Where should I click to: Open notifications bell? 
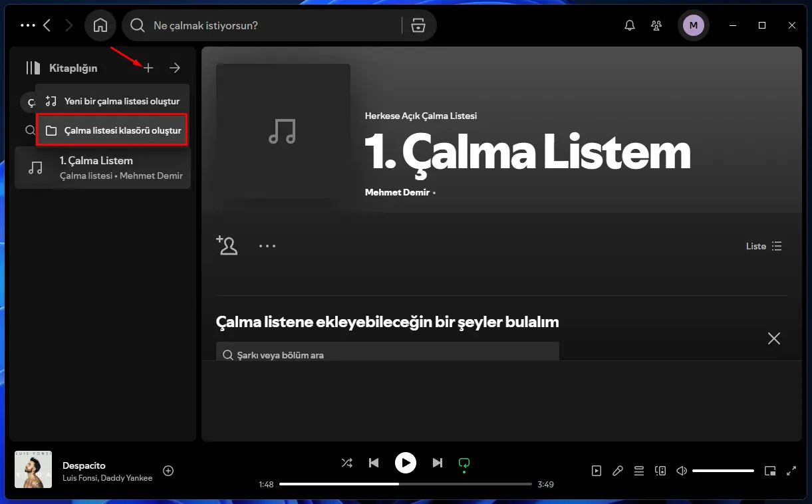(x=629, y=25)
